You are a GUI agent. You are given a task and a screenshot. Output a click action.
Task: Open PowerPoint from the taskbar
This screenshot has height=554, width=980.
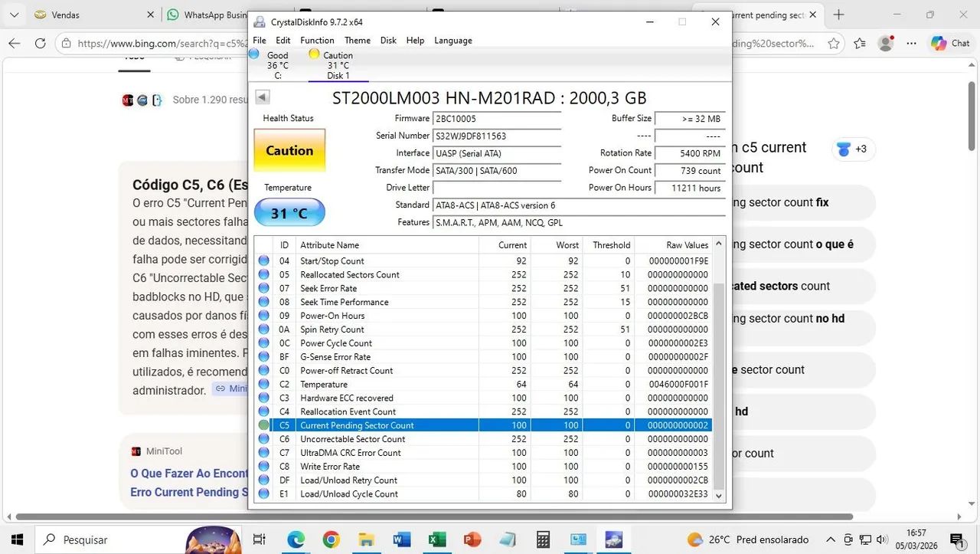point(472,539)
